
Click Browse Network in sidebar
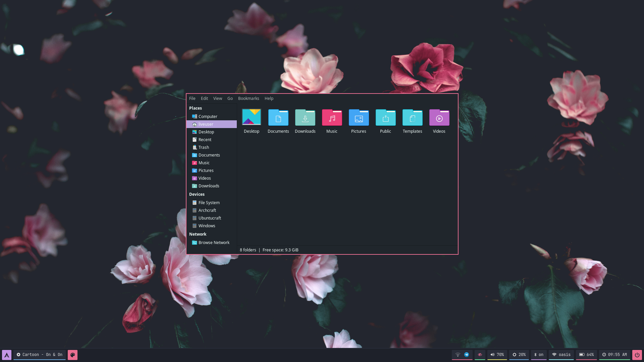214,243
